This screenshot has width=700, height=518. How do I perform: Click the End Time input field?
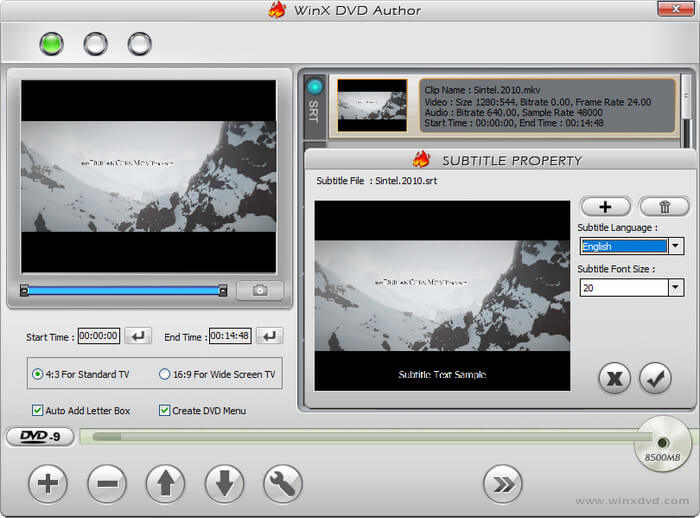click(x=230, y=336)
